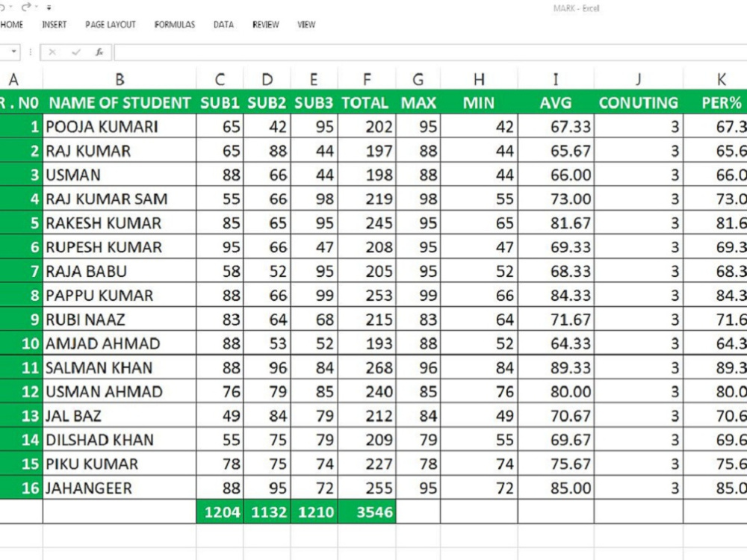The height and width of the screenshot is (560, 747).
Task: Select the cell RAJ KUMAR SAM
Action: 120,199
